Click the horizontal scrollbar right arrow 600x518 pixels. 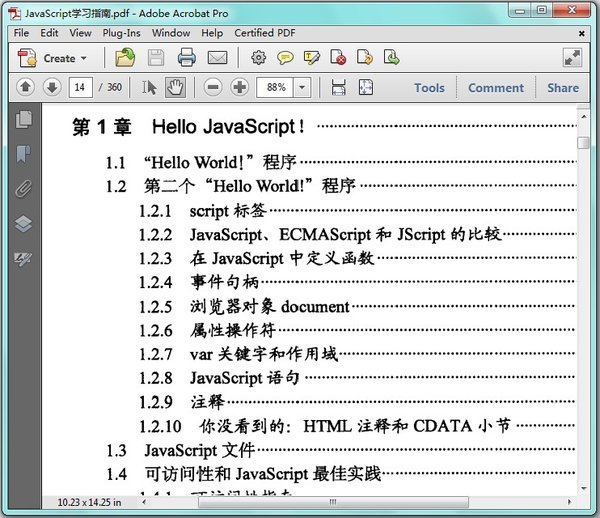click(569, 502)
